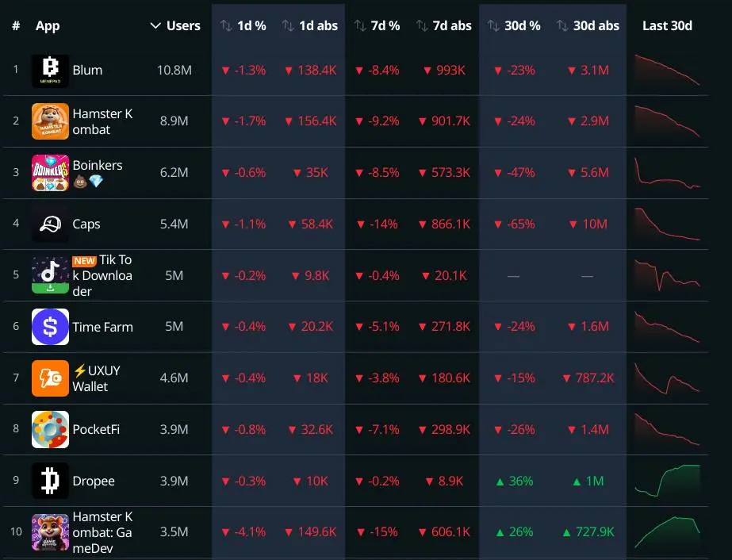Viewport: 732px width, 560px height.
Task: Click the Last 30d column header
Action: click(x=667, y=25)
